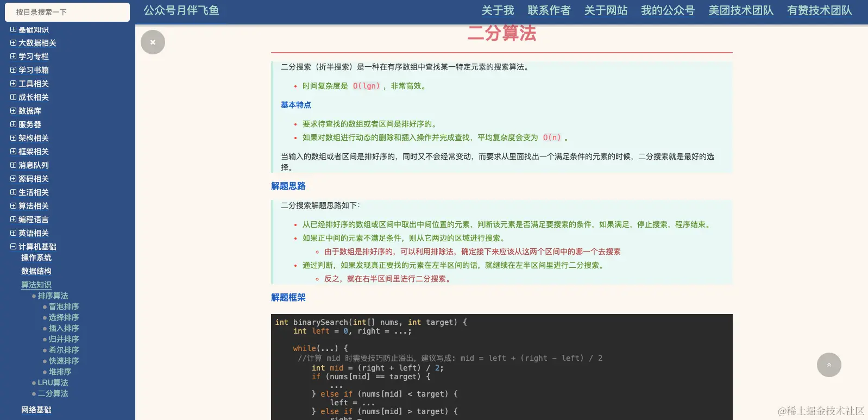
Task: Open the 算法知识 sidebar link
Action: 36,285
